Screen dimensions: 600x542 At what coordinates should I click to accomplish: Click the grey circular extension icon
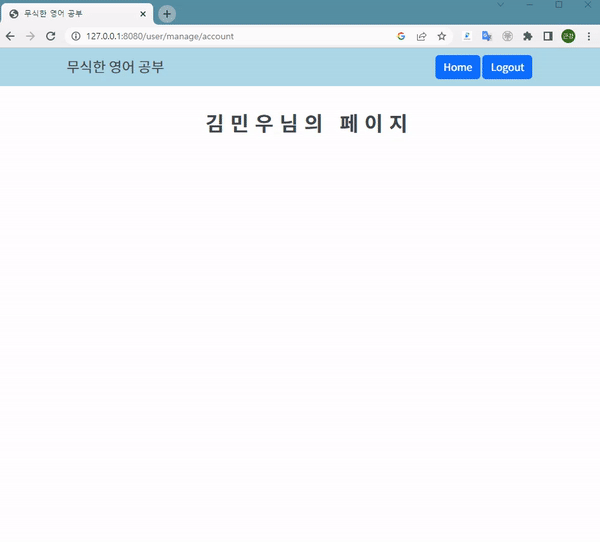pos(507,36)
